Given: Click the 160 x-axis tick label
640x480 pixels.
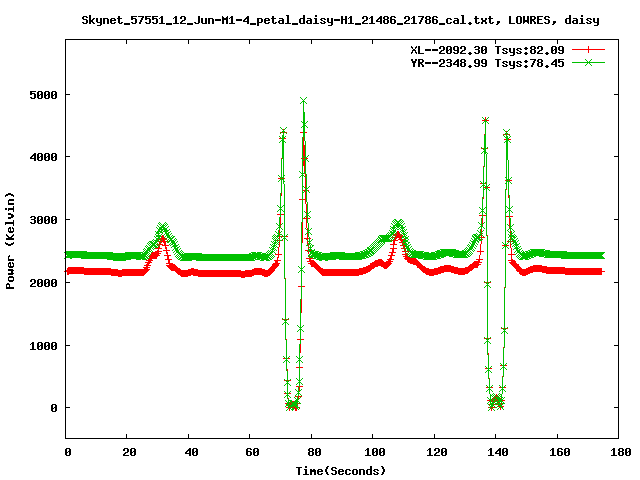Looking at the screenshot, I should click(560, 452).
